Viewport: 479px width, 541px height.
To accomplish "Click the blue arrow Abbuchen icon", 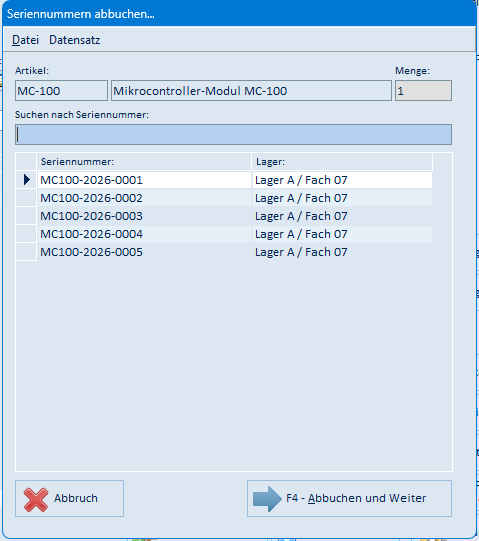I will coord(267,499).
